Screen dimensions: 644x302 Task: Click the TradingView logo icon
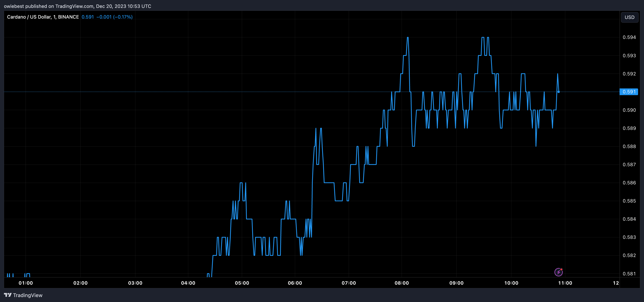point(8,295)
